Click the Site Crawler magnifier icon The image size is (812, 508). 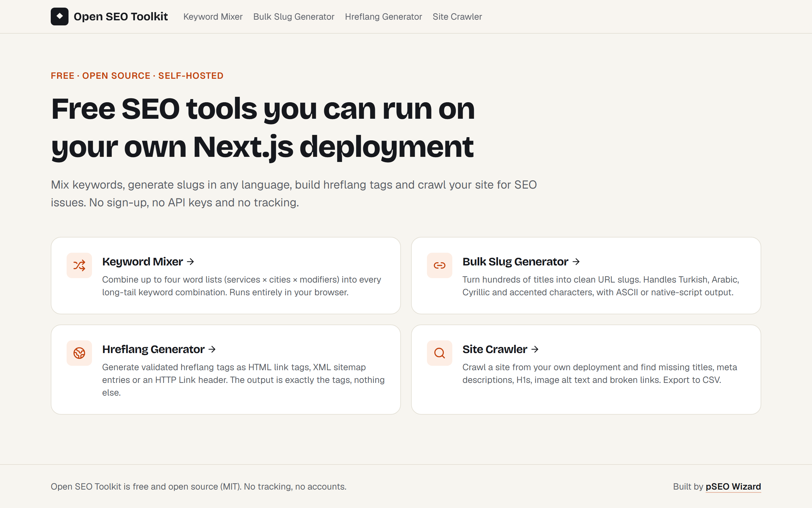[440, 353]
